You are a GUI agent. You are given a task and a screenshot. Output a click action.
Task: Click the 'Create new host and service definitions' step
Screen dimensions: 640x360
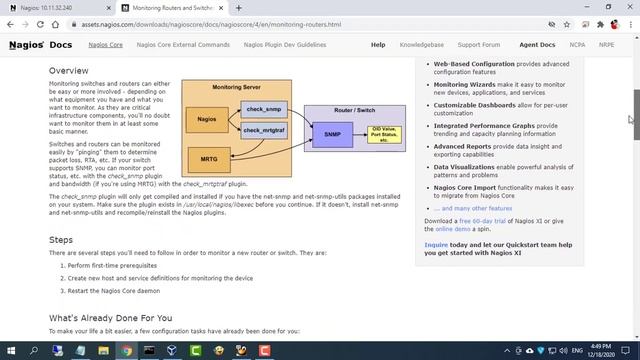[160, 278]
